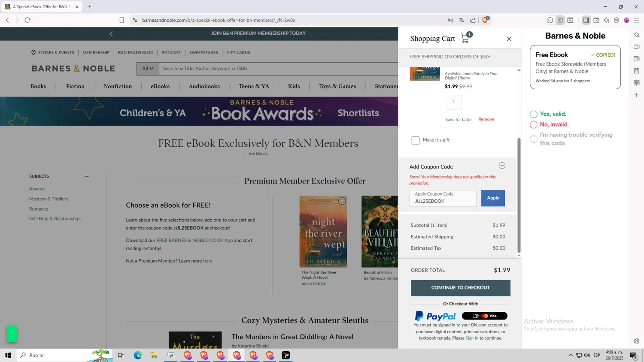Check the Make it a gift checkbox

[415, 140]
